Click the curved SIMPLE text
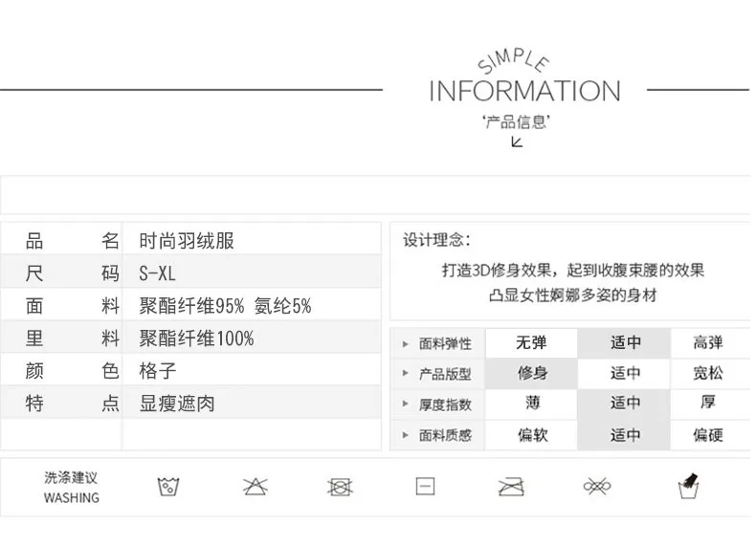 coord(513,60)
